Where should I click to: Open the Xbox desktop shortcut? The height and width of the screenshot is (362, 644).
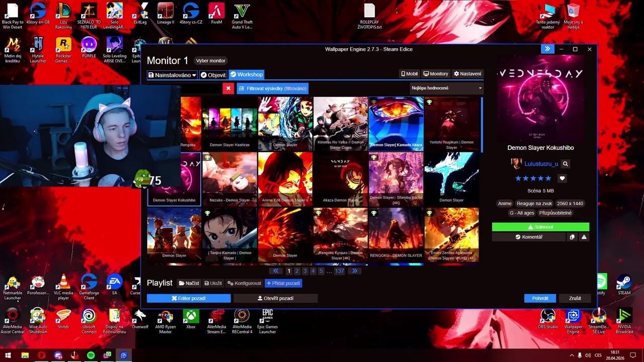coord(191,320)
